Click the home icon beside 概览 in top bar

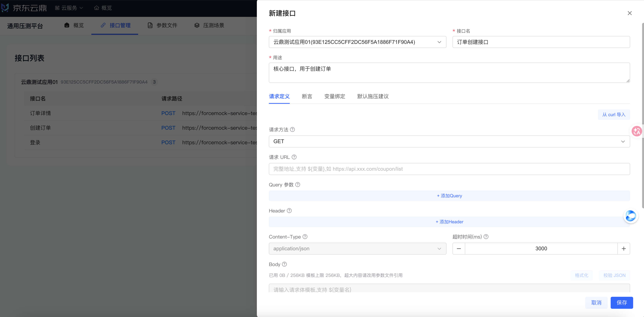(x=96, y=8)
